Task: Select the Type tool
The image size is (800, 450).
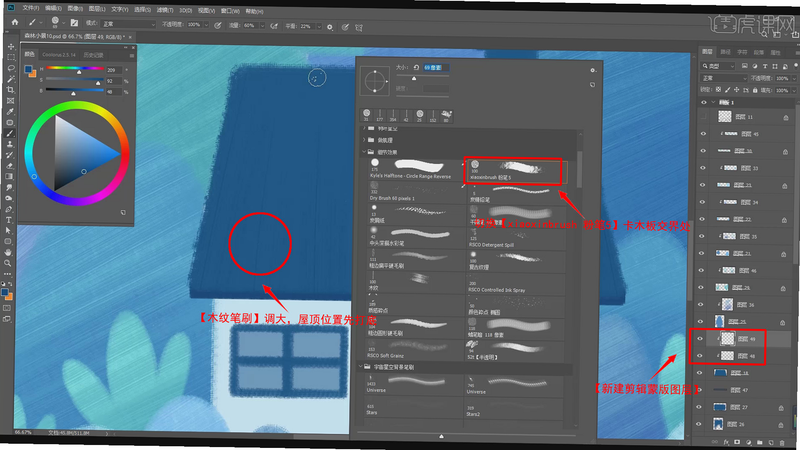Action: point(9,220)
